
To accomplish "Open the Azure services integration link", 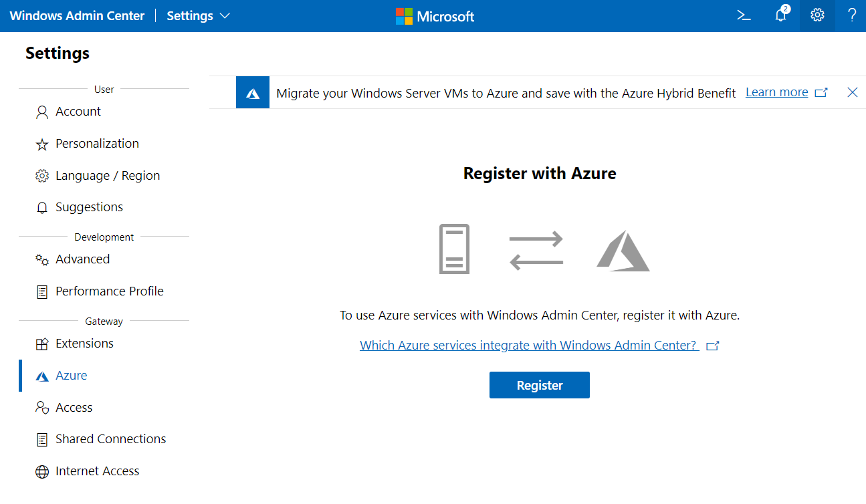I will [528, 346].
